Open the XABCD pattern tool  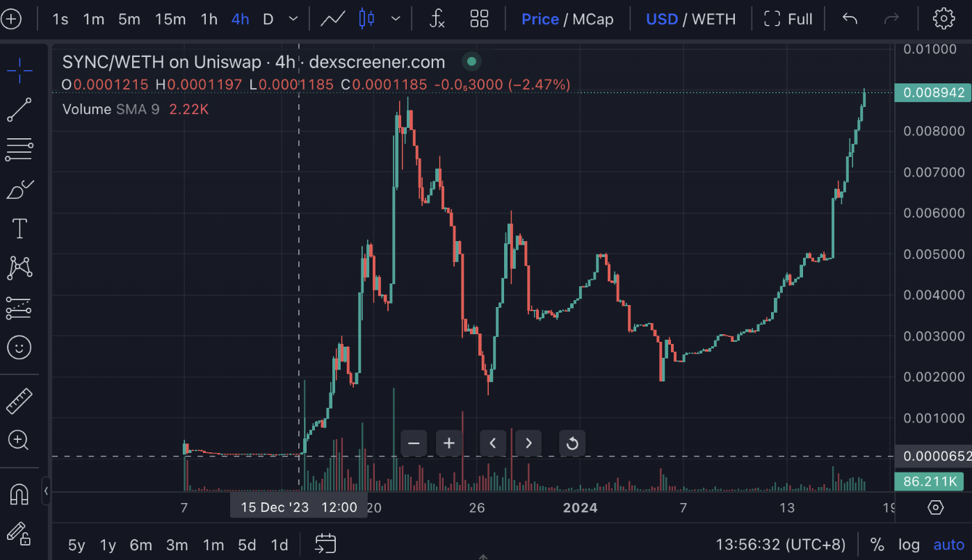[19, 268]
